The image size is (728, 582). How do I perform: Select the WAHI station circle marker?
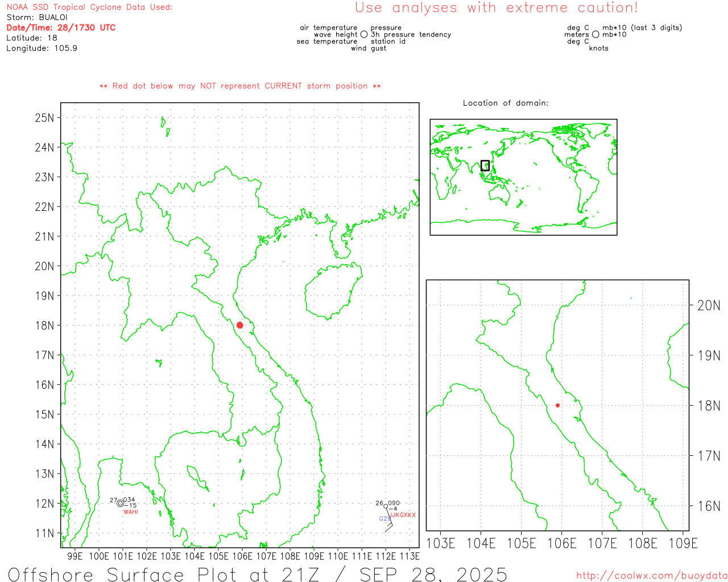120,503
